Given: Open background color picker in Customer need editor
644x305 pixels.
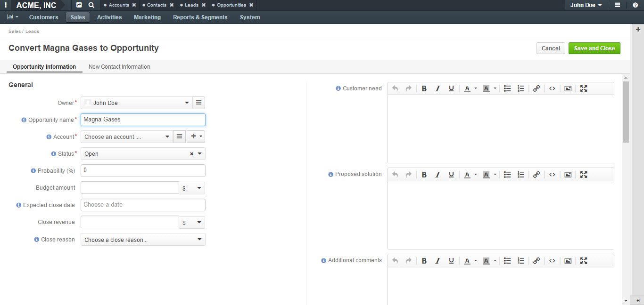Looking at the screenshot, I should (489, 88).
